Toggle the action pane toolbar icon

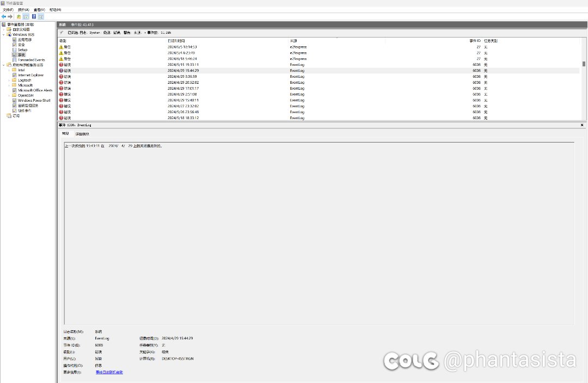point(41,16)
